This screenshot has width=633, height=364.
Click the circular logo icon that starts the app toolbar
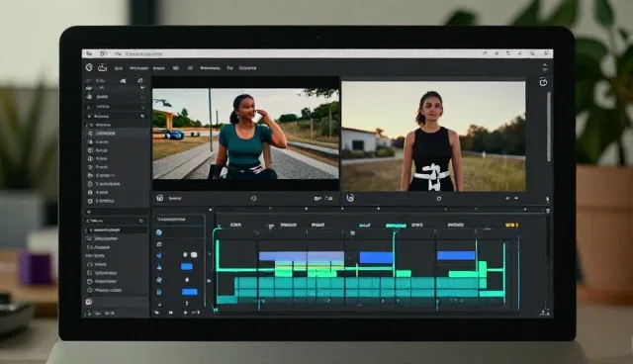[89, 67]
